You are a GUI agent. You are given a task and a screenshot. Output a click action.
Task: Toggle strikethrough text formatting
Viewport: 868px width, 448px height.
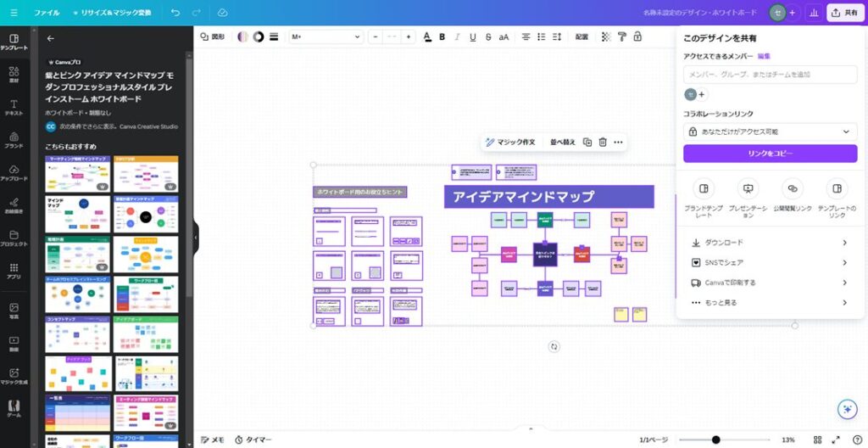pos(487,36)
